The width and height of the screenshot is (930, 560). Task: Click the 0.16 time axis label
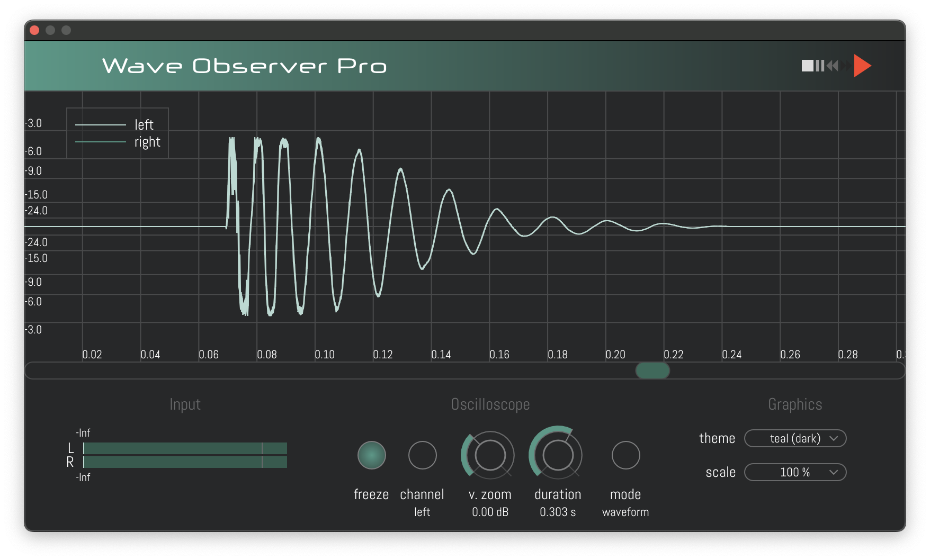(499, 355)
